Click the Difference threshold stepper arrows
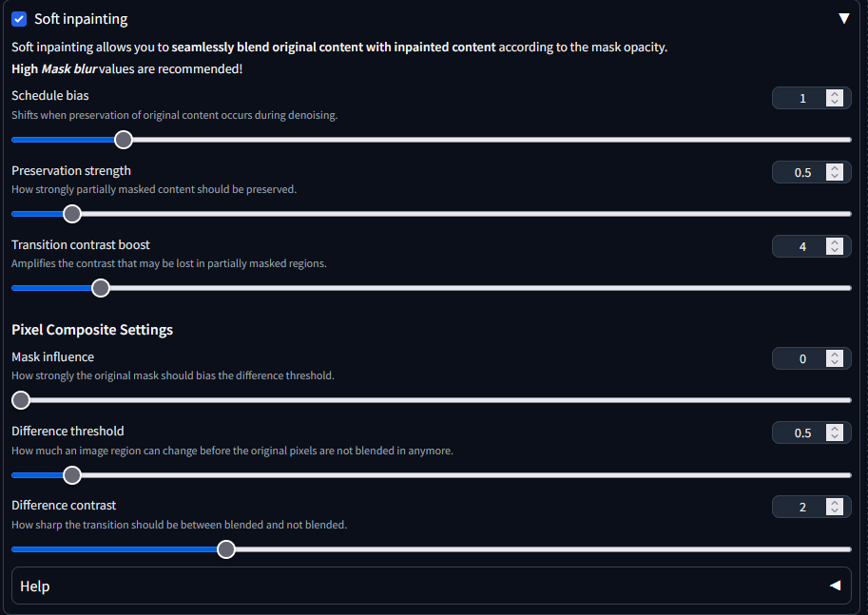This screenshot has height=615, width=868. click(x=835, y=432)
